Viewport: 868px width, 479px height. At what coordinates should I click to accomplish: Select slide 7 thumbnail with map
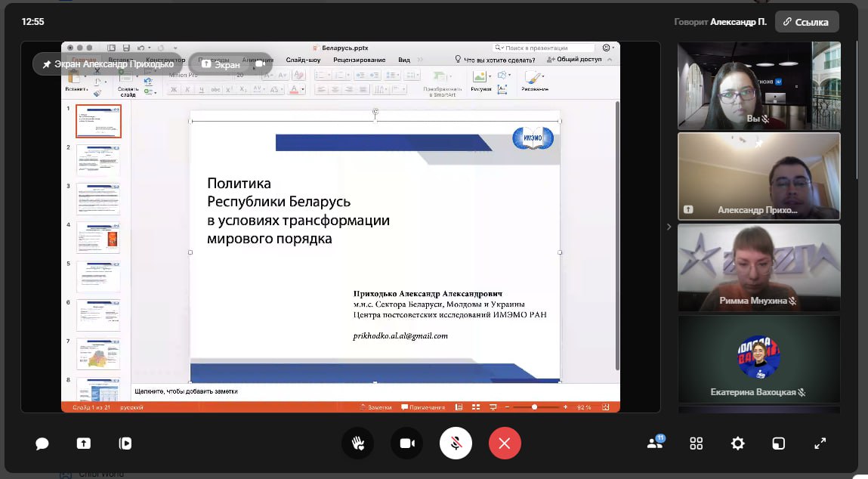[98, 354]
